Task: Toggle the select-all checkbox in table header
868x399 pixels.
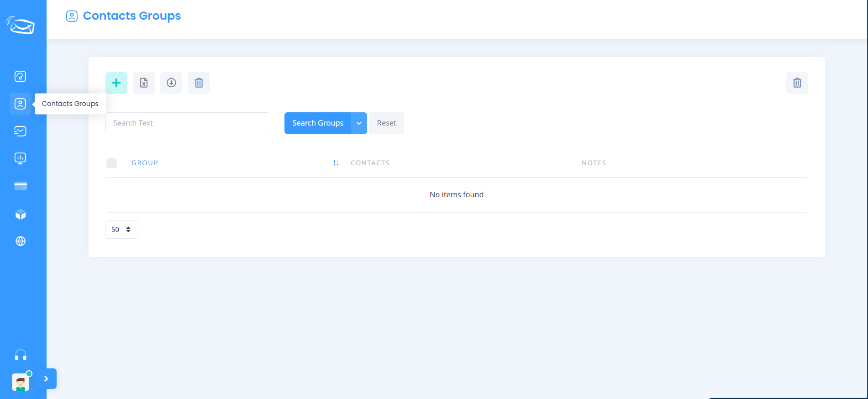Action: [x=111, y=163]
